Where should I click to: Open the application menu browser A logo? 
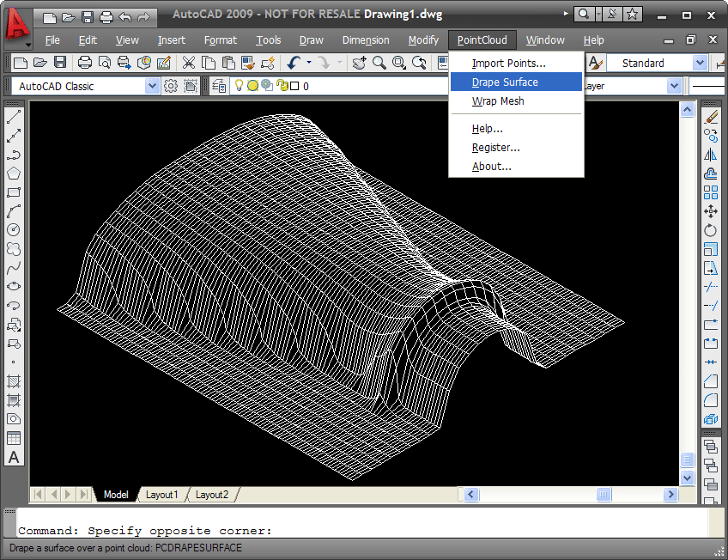17,26
